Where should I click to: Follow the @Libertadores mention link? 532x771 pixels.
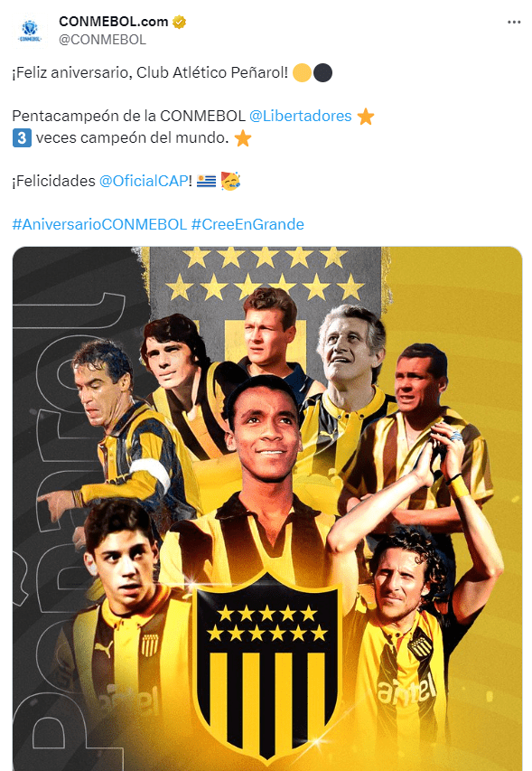(x=301, y=116)
